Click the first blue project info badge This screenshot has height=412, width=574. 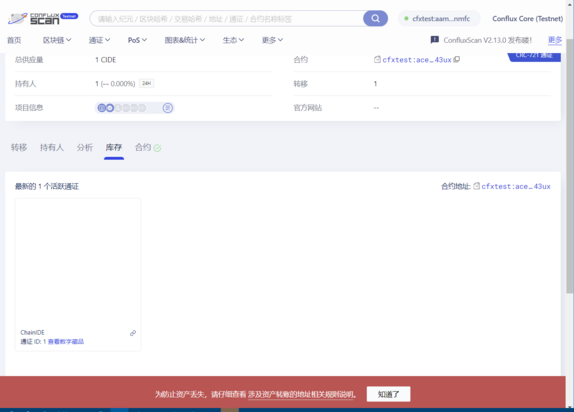click(102, 108)
